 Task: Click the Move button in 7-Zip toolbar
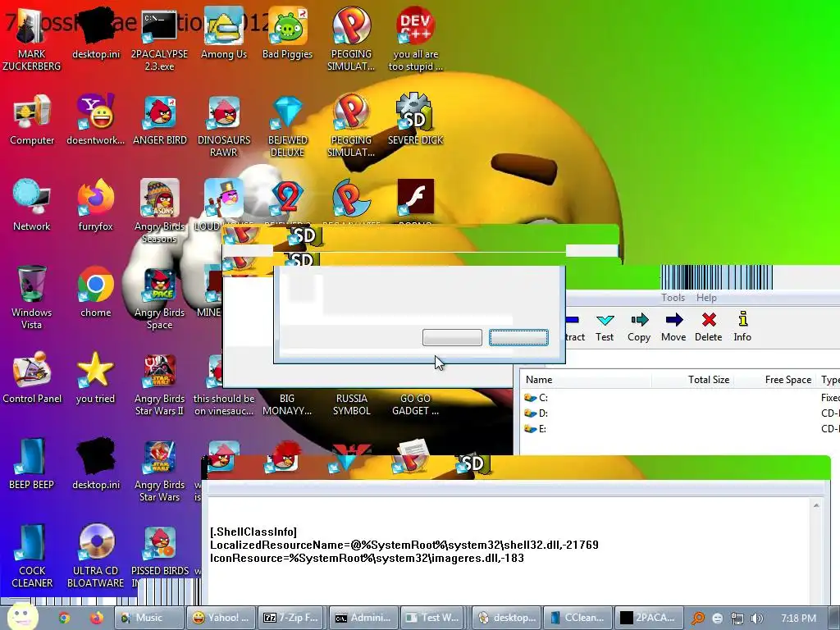[x=673, y=327]
